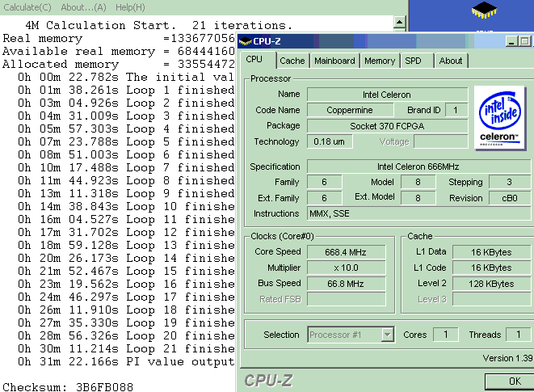Click the Checksum: 3B6FB088 text
The image size is (534, 392).
point(68,387)
